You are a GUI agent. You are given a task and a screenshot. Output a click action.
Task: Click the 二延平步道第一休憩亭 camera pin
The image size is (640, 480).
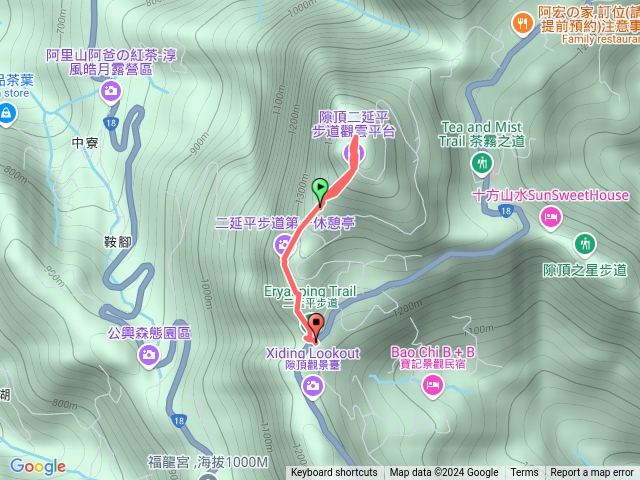click(283, 245)
